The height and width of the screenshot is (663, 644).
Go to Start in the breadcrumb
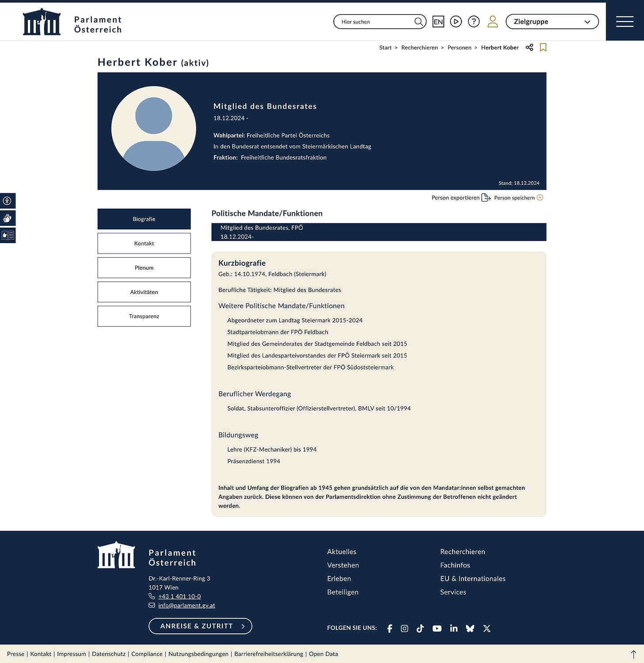pyautogui.click(x=385, y=48)
